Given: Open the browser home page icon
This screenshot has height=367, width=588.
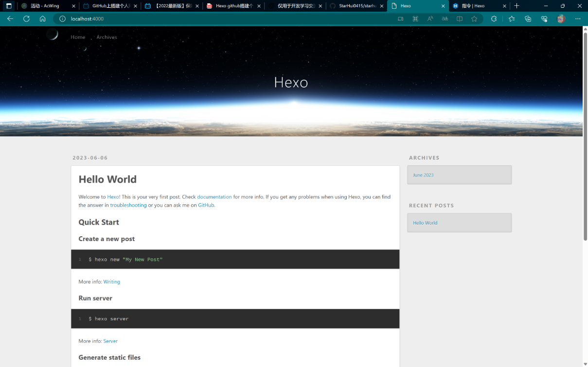Looking at the screenshot, I should point(42,18).
